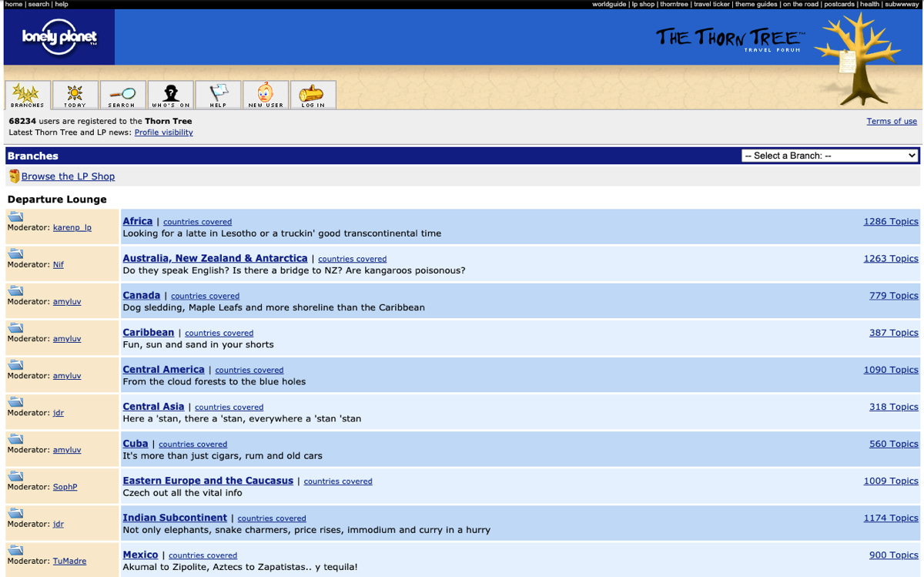Open the Profile visibility news link
Screen dimensions: 924x577
coord(164,133)
